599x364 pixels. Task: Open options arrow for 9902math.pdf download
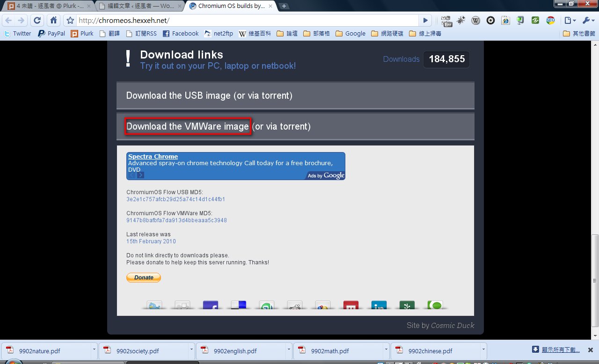point(386,349)
